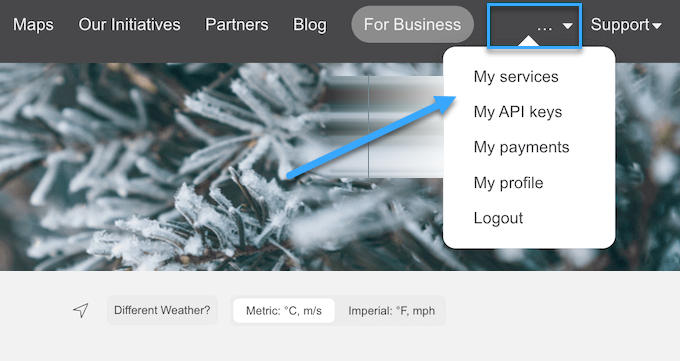Select My API keys menu entry

click(518, 112)
